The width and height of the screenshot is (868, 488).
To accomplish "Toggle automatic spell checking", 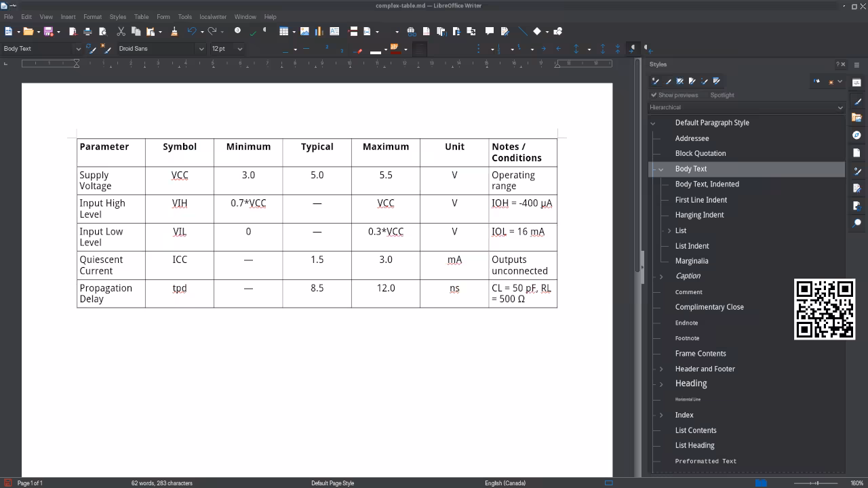I will click(252, 31).
